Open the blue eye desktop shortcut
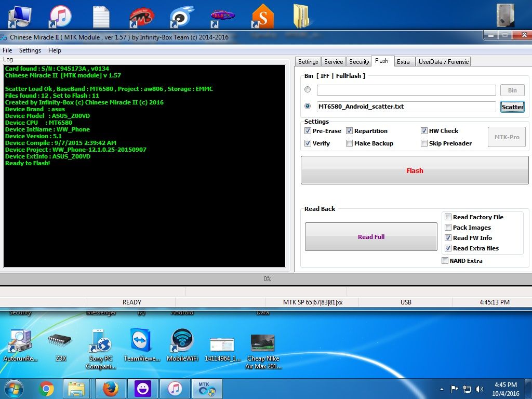The image size is (532, 399). (x=182, y=16)
